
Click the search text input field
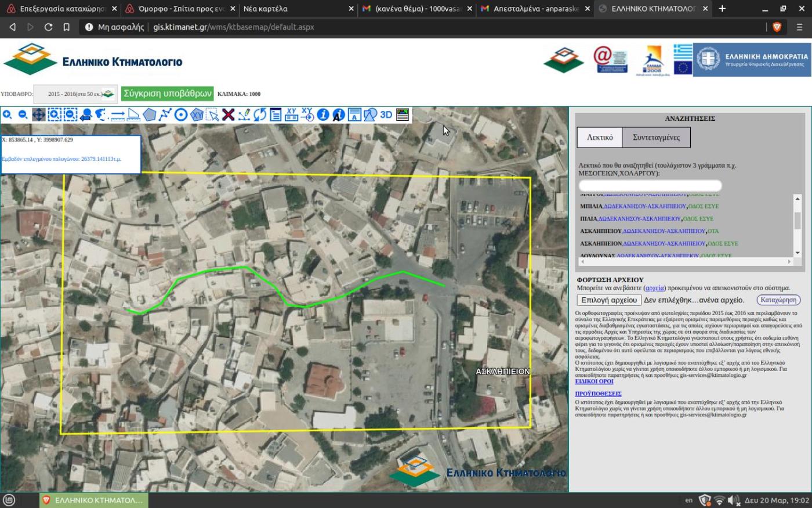tap(650, 185)
